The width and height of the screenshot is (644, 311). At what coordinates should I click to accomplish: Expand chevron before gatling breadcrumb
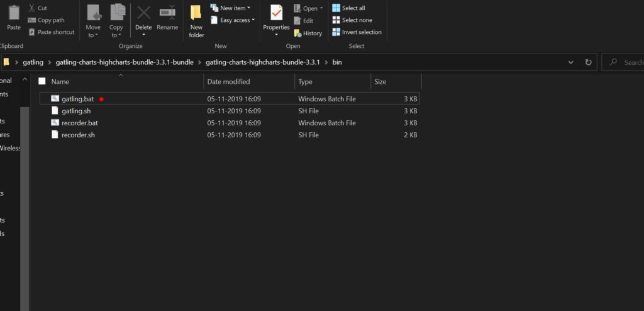tap(17, 62)
